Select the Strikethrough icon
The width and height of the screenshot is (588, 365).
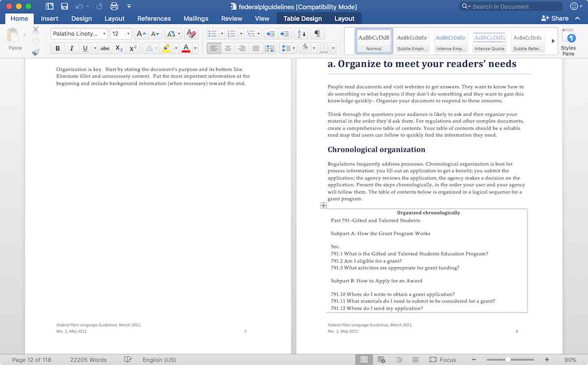click(104, 48)
